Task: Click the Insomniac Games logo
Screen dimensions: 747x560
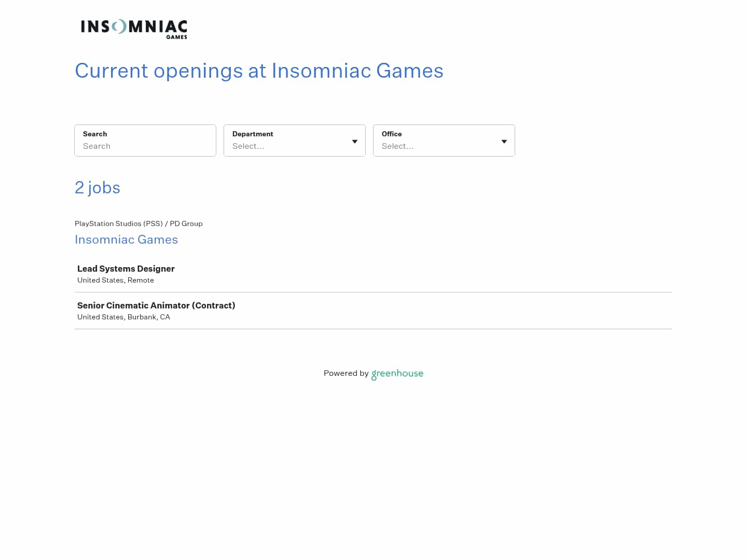Action: pyautogui.click(x=134, y=29)
